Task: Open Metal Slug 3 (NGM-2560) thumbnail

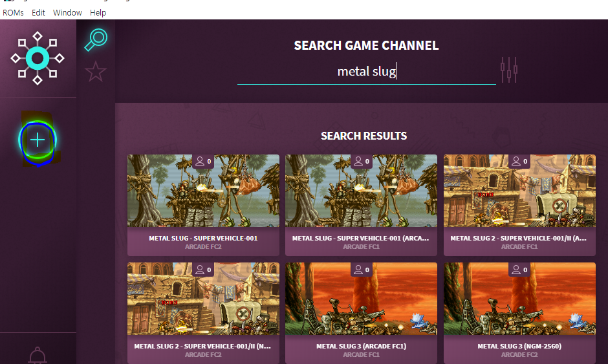Action: pos(519,299)
